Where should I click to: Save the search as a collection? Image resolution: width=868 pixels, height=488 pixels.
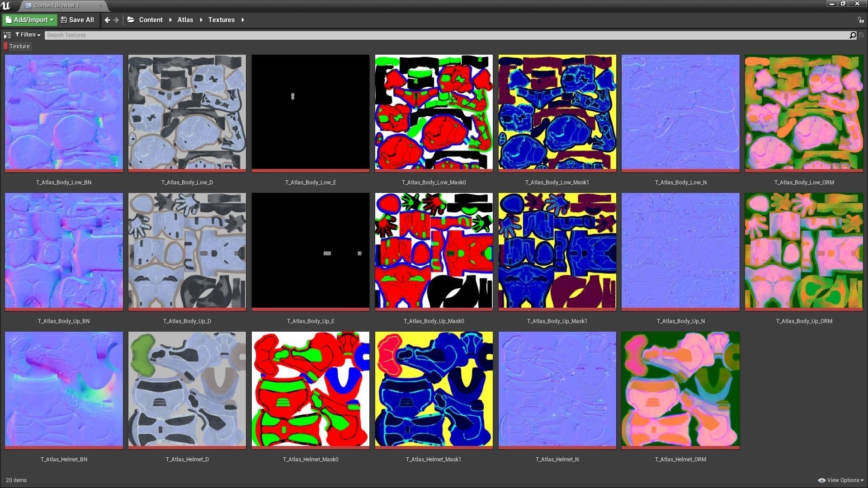click(862, 35)
